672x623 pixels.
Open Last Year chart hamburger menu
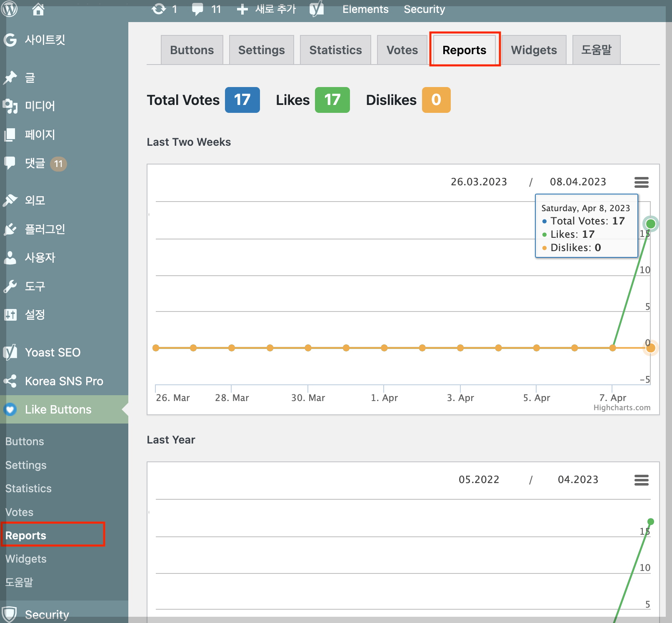pos(642,480)
